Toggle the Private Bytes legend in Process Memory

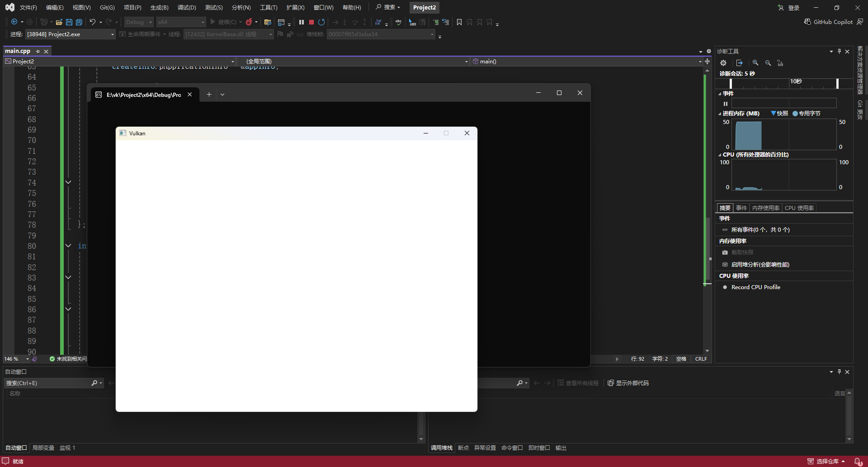807,114
